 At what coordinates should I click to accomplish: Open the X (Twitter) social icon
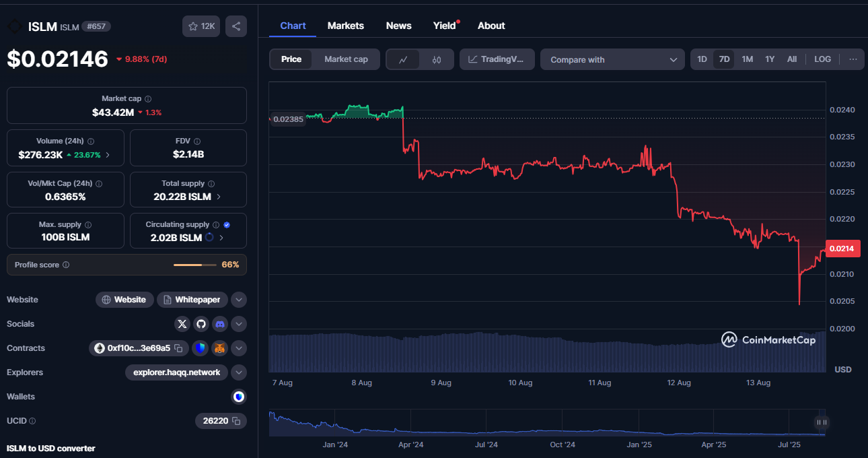click(x=182, y=324)
